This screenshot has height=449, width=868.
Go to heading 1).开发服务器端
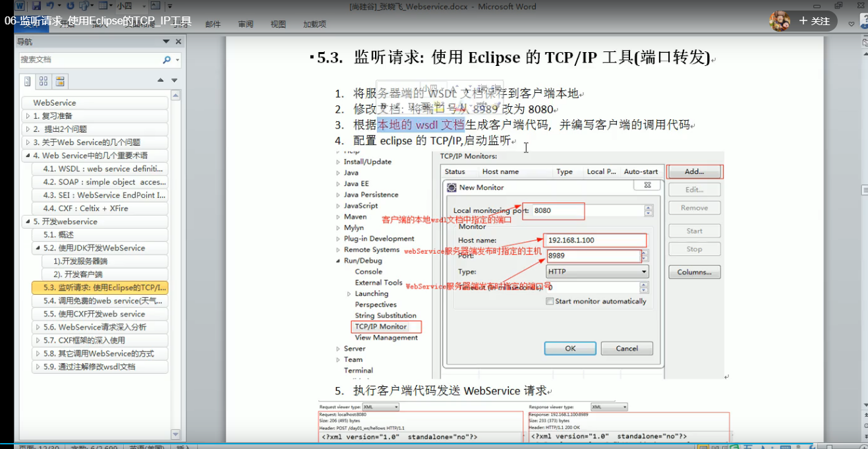pos(105,261)
